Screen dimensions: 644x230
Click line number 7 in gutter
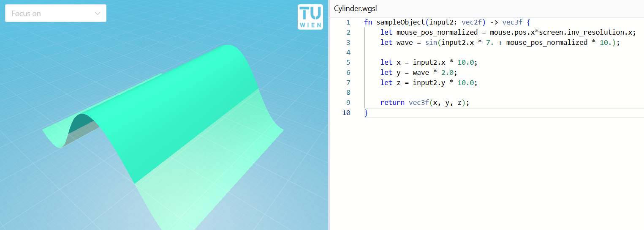coord(348,82)
